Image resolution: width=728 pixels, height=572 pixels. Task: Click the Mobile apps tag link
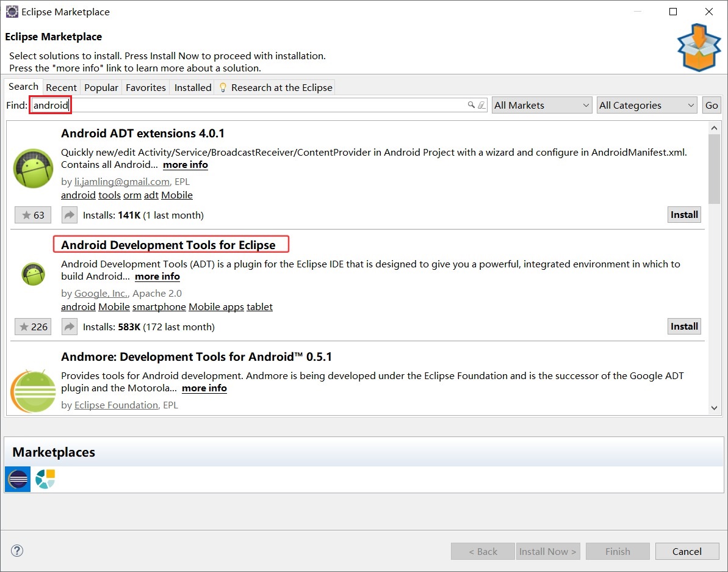click(x=217, y=307)
